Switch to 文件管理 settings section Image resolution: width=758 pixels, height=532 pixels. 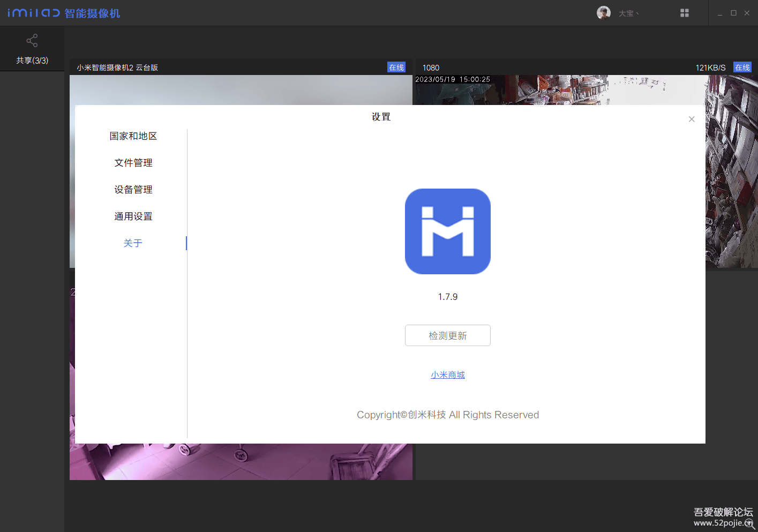tap(133, 162)
